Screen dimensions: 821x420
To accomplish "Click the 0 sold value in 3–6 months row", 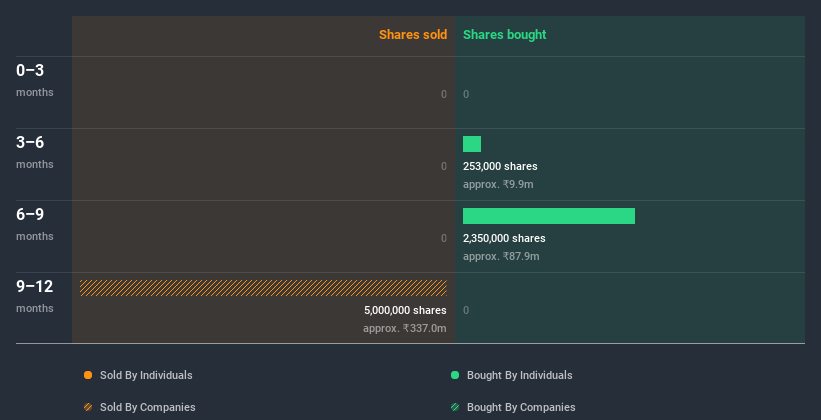I will point(444,166).
